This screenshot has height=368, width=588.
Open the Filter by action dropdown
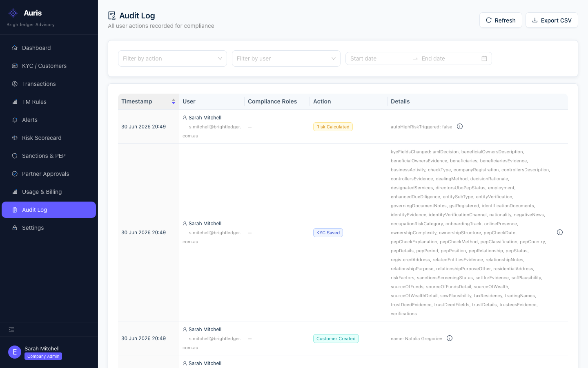[x=172, y=58]
